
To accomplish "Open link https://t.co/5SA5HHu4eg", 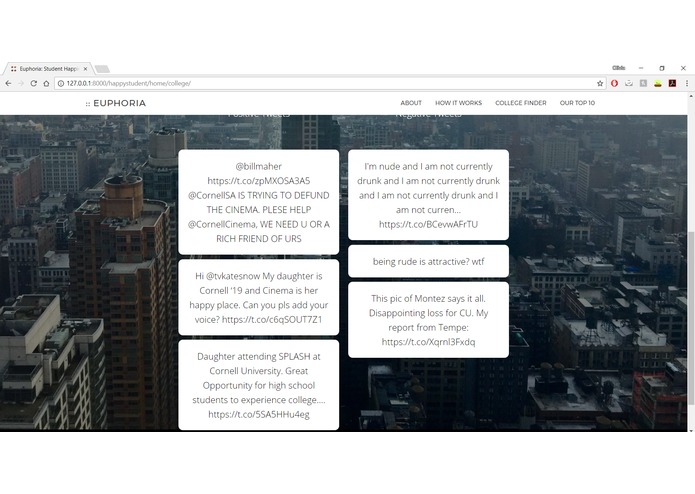I will (259, 414).
